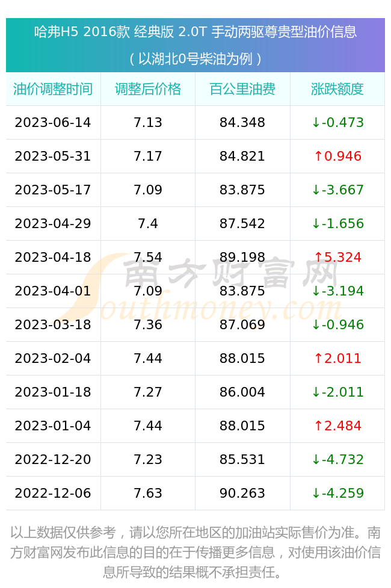Click price 7.17 in the 2023-05-31 row

[x=148, y=156]
